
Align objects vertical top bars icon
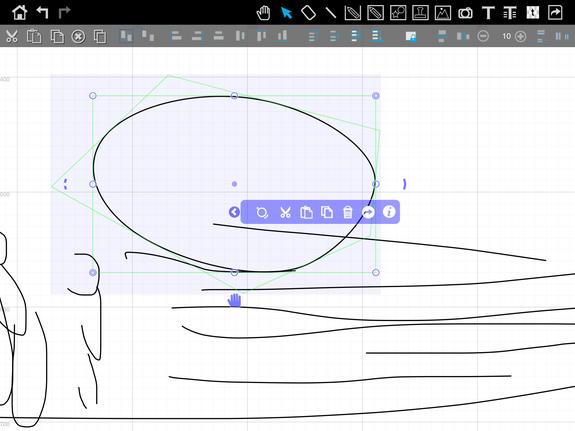[261, 36]
